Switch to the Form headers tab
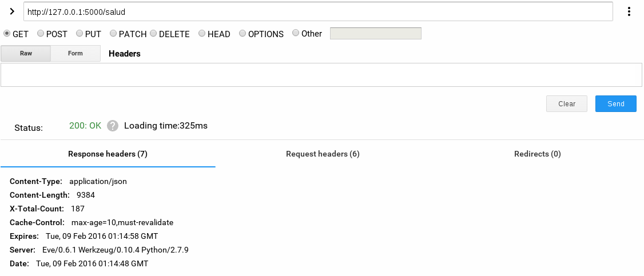 click(x=75, y=54)
